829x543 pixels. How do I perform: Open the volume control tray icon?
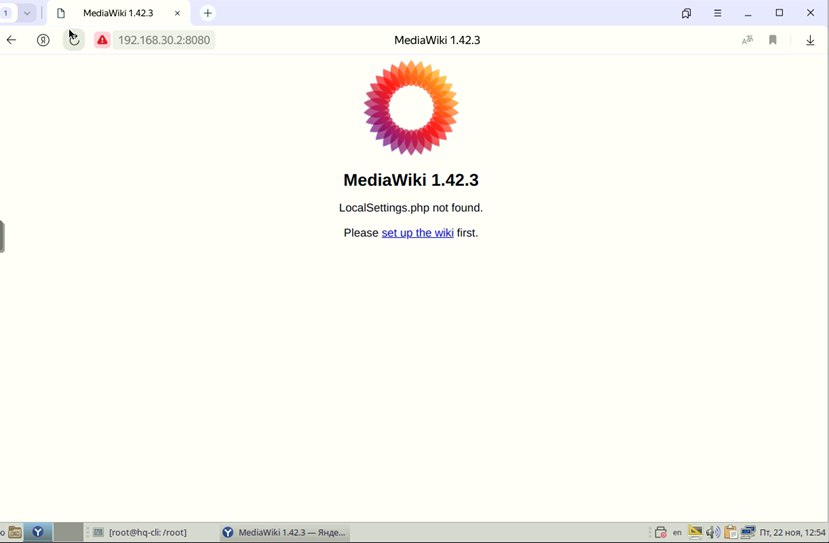click(713, 532)
